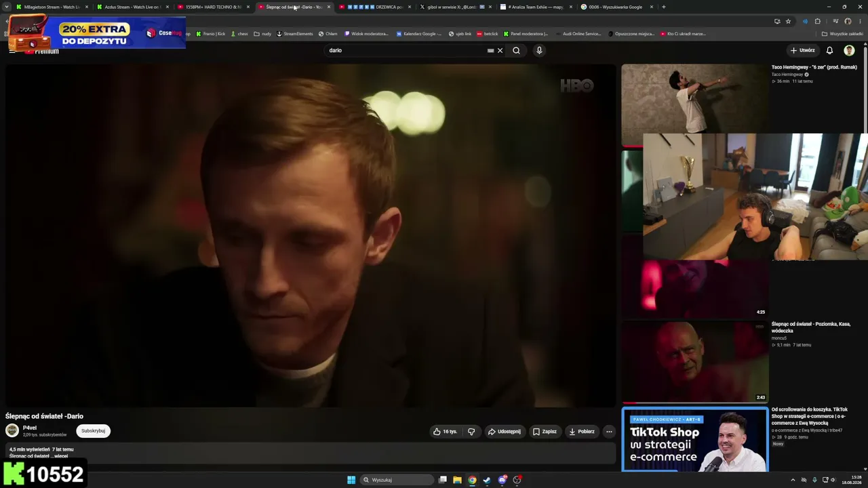Open Google Chrome from the taskbar
Image resolution: width=868 pixels, height=488 pixels.
pyautogui.click(x=472, y=480)
